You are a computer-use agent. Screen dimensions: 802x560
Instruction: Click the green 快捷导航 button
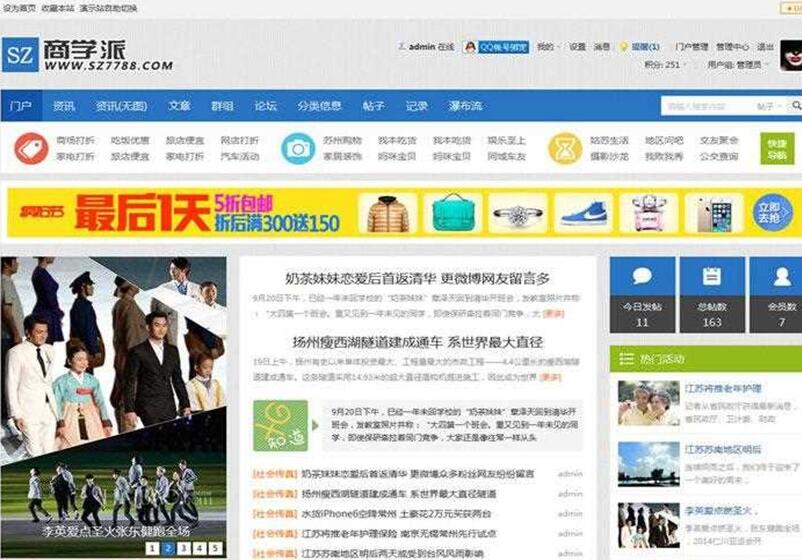tap(777, 149)
